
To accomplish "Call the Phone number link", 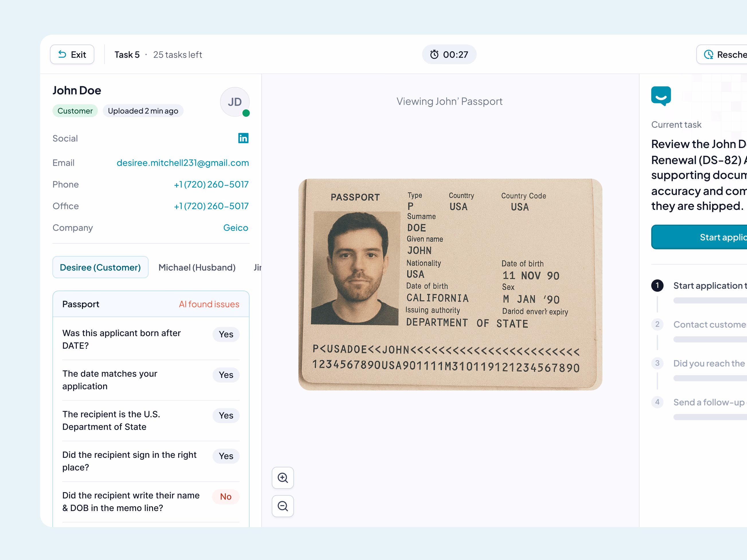I will click(211, 185).
